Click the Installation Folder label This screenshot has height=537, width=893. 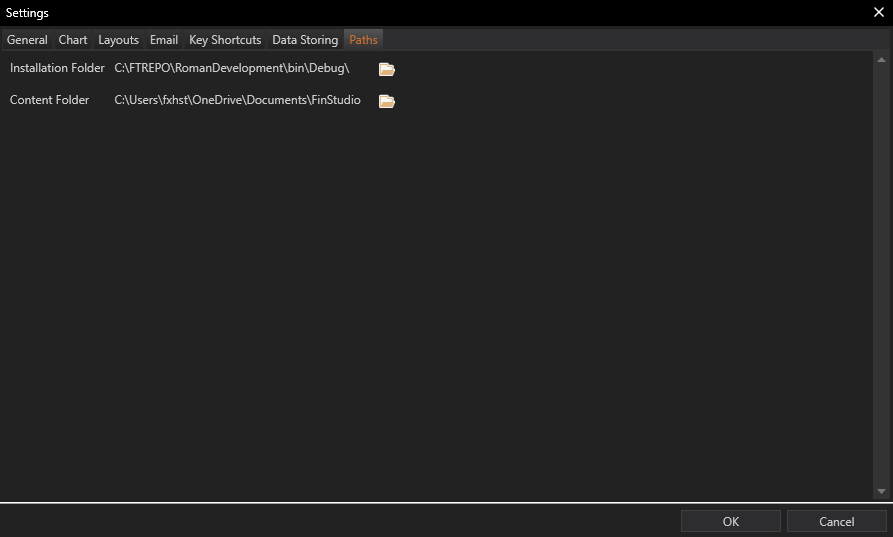point(57,68)
